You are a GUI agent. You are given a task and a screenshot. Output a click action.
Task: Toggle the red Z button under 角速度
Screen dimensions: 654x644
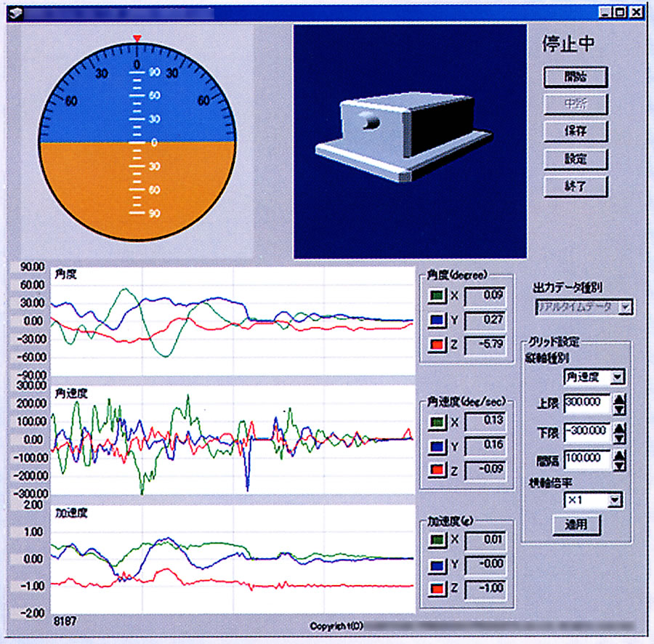click(436, 470)
